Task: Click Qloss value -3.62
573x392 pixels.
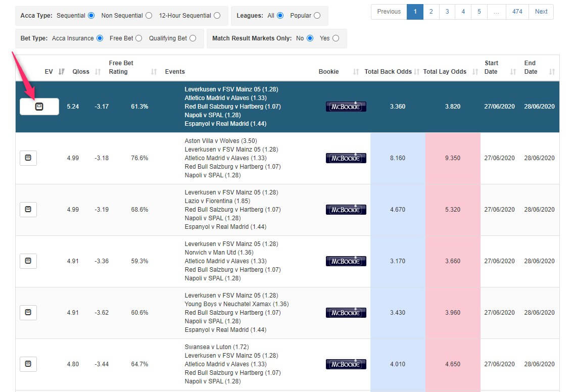Action: click(x=102, y=313)
